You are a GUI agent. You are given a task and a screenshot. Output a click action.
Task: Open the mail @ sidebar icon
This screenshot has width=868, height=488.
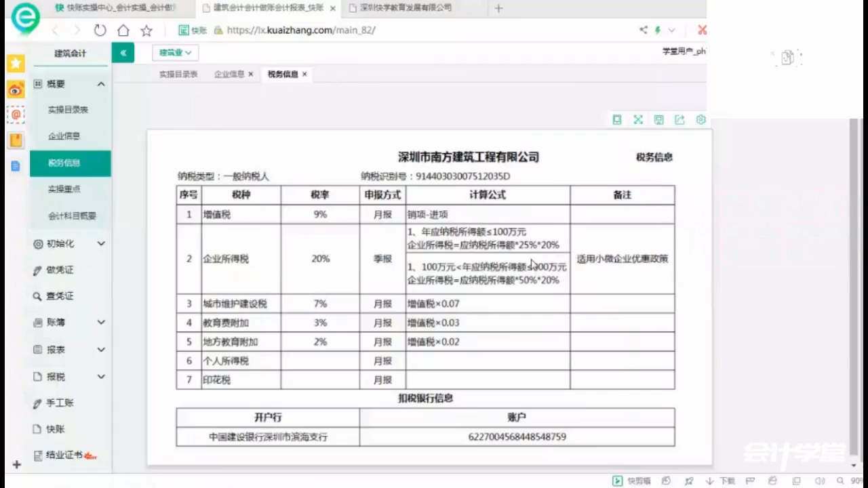16,115
